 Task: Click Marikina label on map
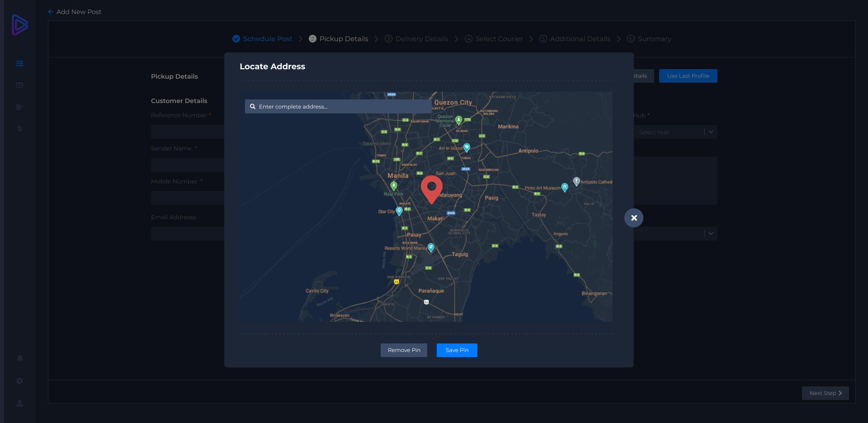pos(508,127)
